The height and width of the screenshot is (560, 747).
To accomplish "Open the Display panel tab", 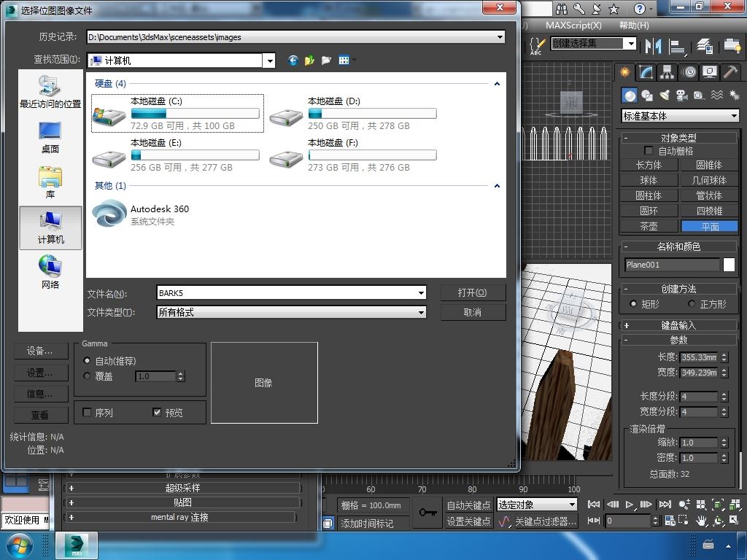I will pyautogui.click(x=710, y=72).
